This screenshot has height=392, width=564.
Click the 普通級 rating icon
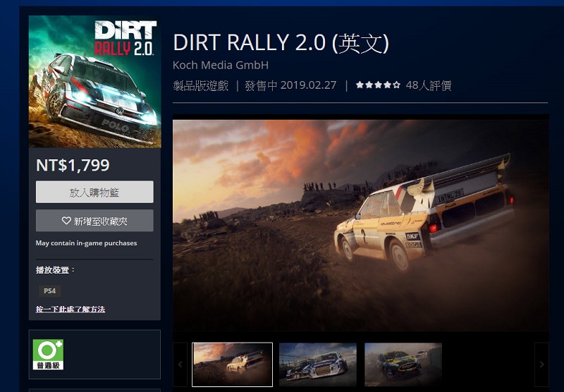point(48,355)
